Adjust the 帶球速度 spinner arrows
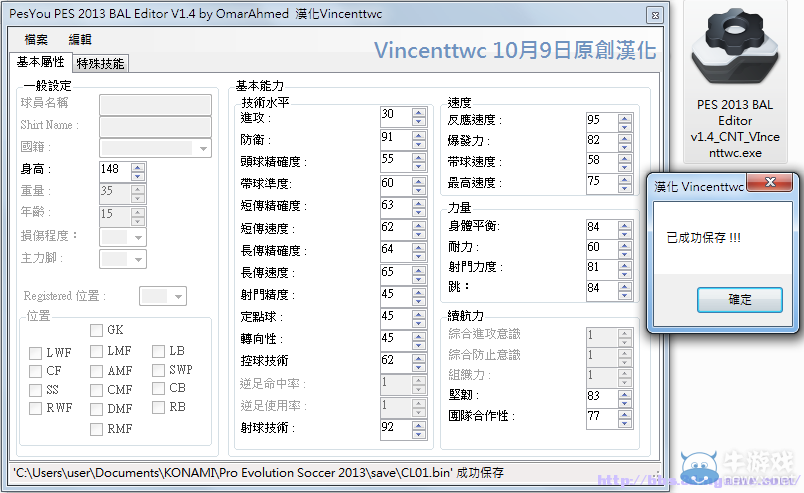 625,163
